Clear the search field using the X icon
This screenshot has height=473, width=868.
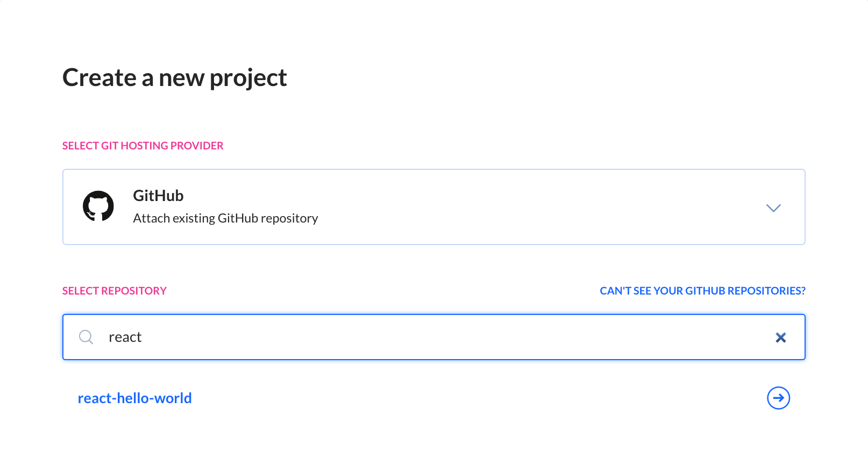(x=781, y=337)
